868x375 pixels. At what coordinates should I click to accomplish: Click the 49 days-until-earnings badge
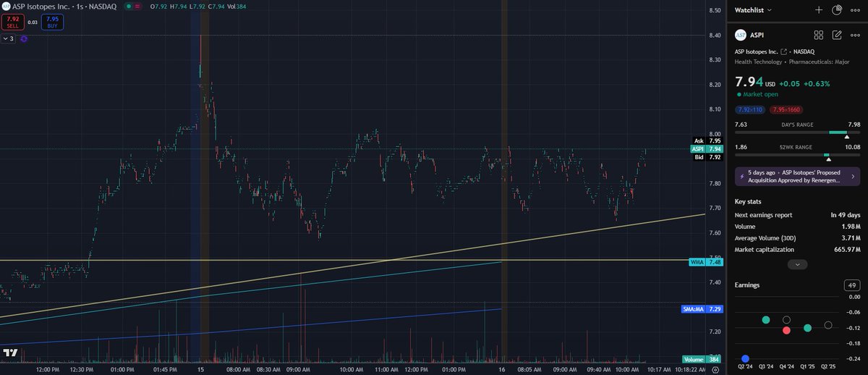(x=852, y=285)
